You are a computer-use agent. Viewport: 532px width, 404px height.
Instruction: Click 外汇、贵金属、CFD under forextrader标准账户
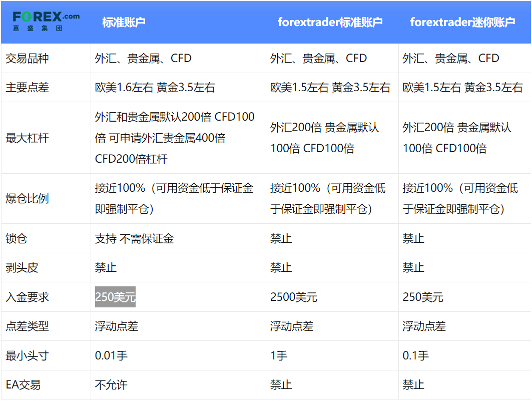tap(319, 59)
